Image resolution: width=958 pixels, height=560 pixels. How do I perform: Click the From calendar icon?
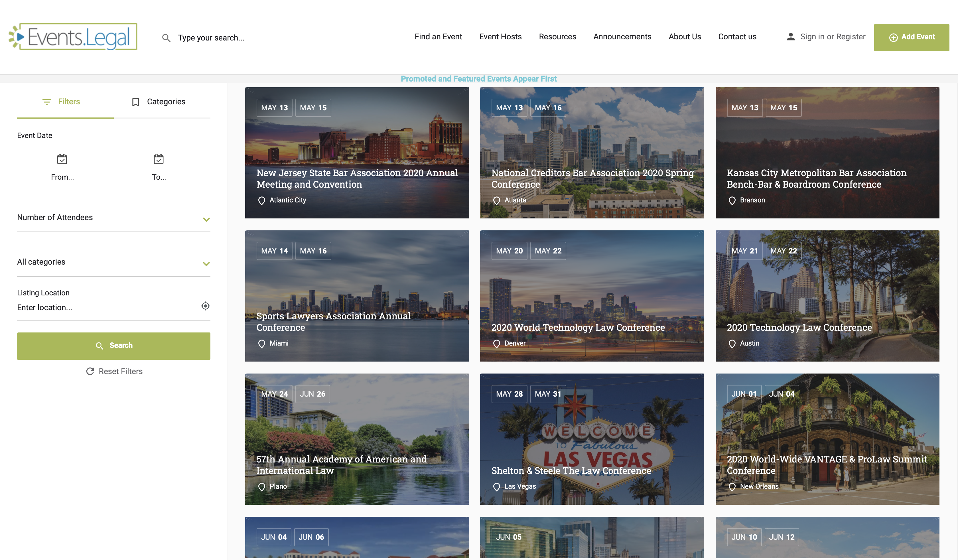[62, 159]
